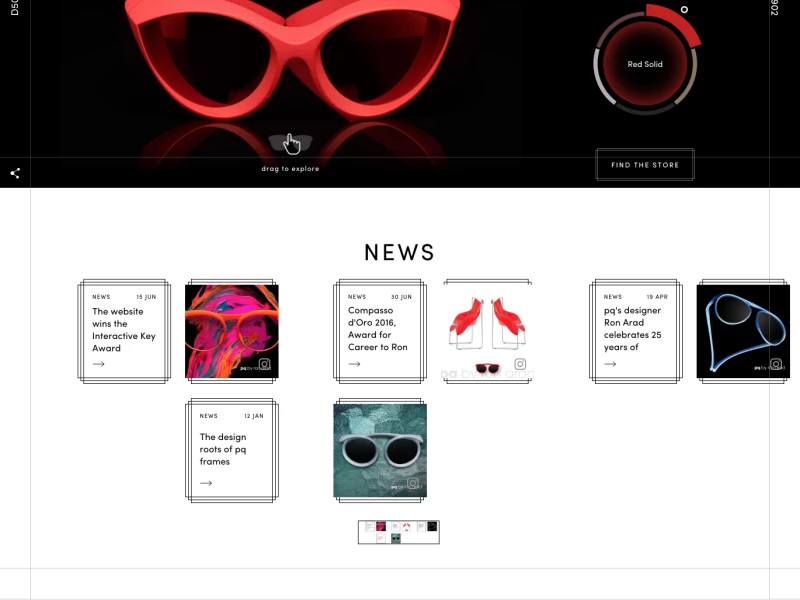The height and width of the screenshot is (600, 800).
Task: Click the arrow on the design roots card
Action: pos(206,483)
